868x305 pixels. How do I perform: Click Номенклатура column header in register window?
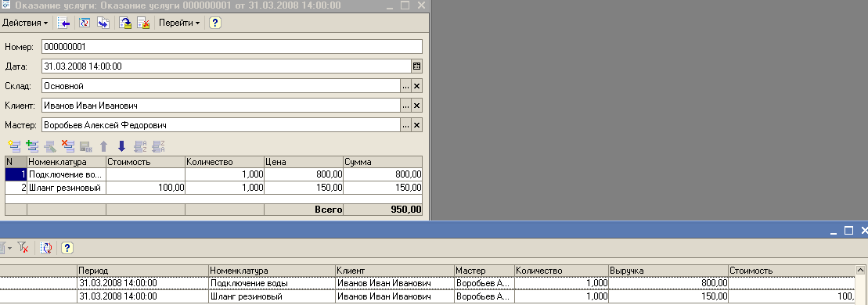point(272,271)
